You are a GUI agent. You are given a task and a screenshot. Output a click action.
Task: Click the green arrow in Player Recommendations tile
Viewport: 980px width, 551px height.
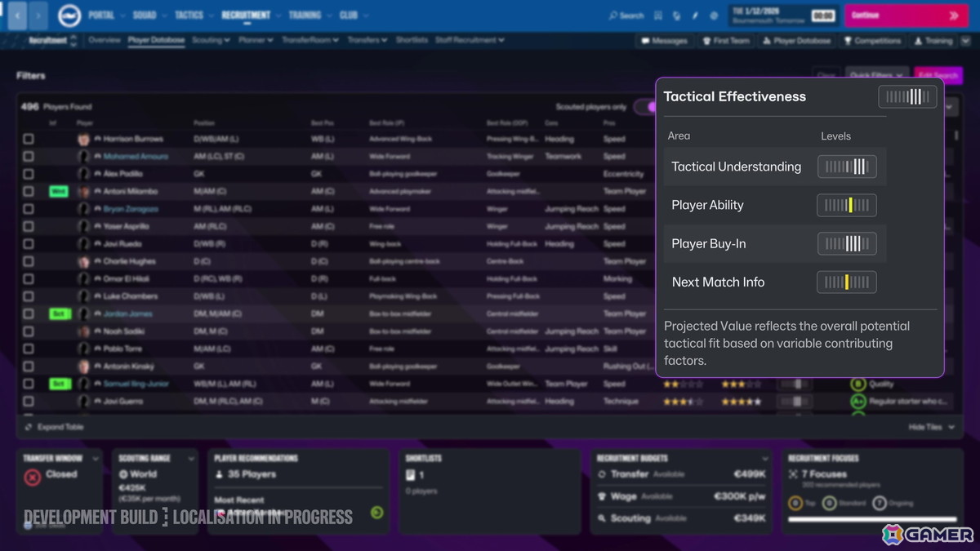tap(376, 513)
